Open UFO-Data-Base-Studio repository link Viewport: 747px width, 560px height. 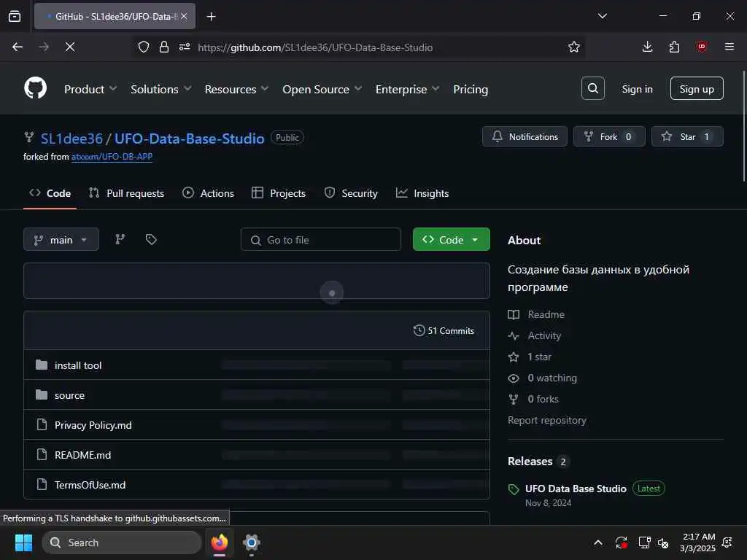[x=189, y=138]
